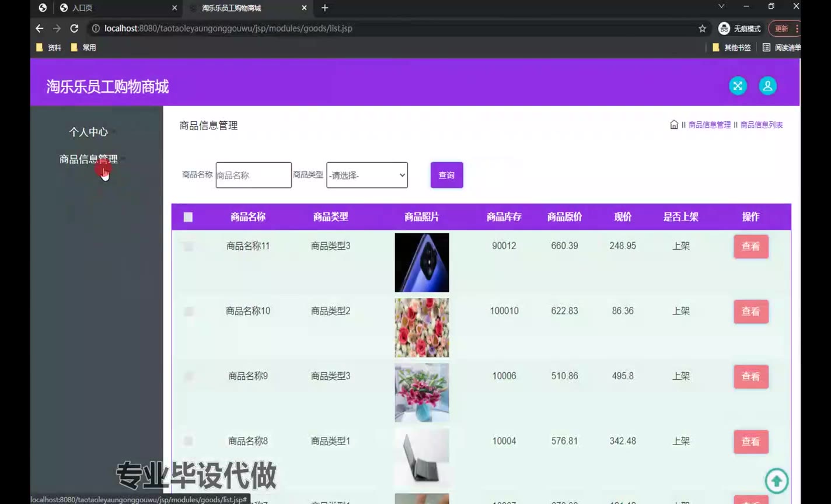Close the 入口页 tab
This screenshot has width=831, height=504.
[x=174, y=8]
